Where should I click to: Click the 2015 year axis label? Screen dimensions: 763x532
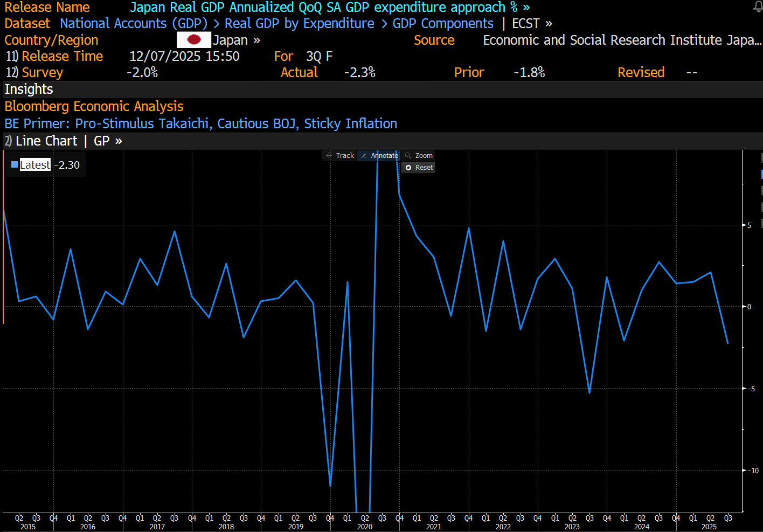(28, 527)
